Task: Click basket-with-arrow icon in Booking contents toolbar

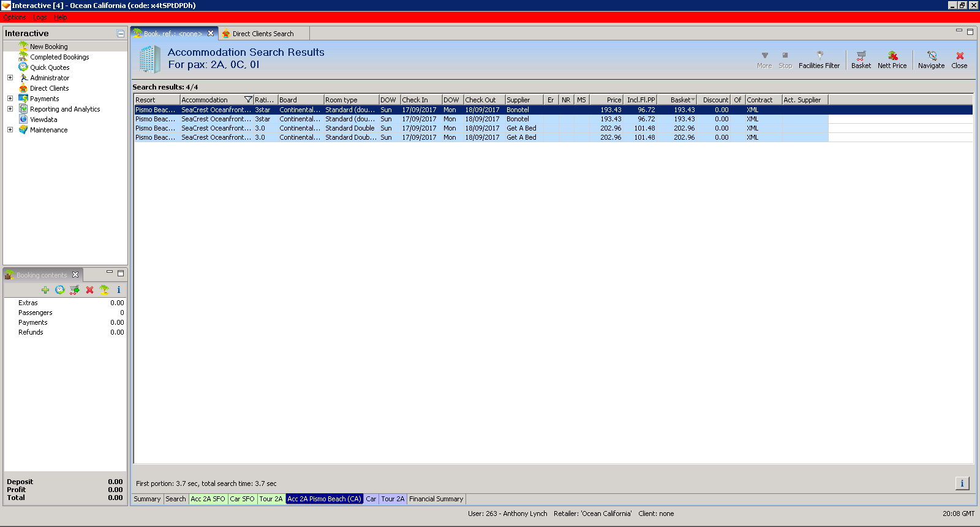Action: (75, 290)
